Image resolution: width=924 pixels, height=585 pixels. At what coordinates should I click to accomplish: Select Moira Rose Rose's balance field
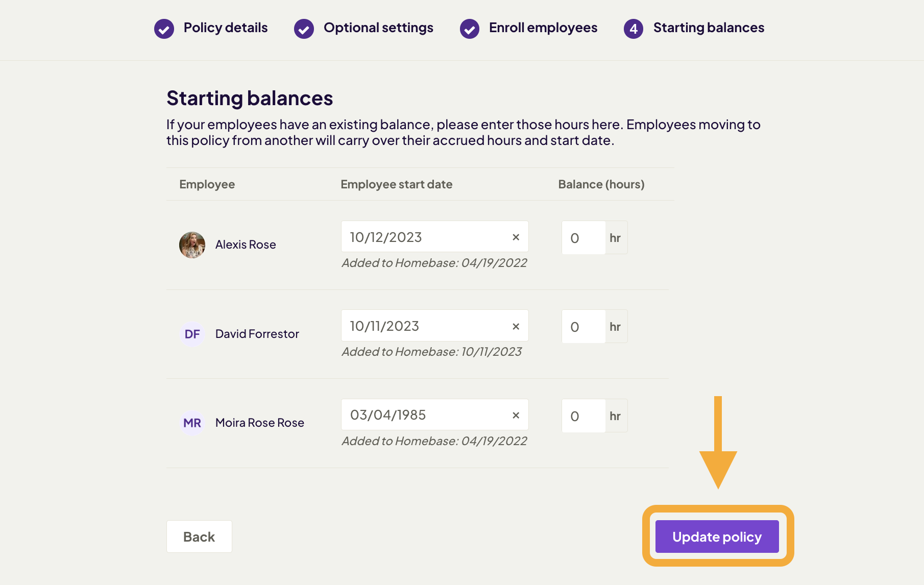[582, 416]
